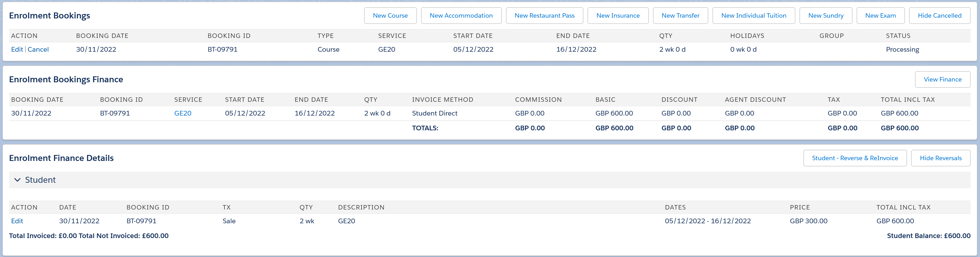Screen dimensions: 980x257
Task: Open the GE20 service link
Action: [183, 113]
